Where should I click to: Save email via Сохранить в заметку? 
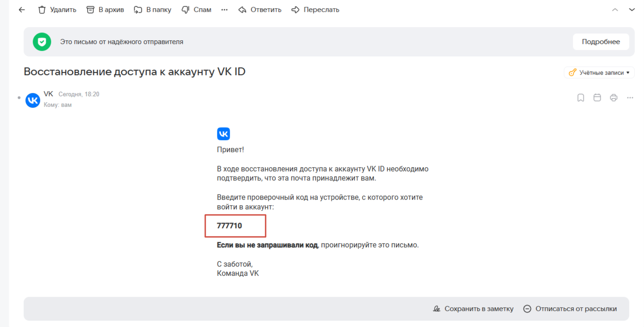[x=473, y=309]
